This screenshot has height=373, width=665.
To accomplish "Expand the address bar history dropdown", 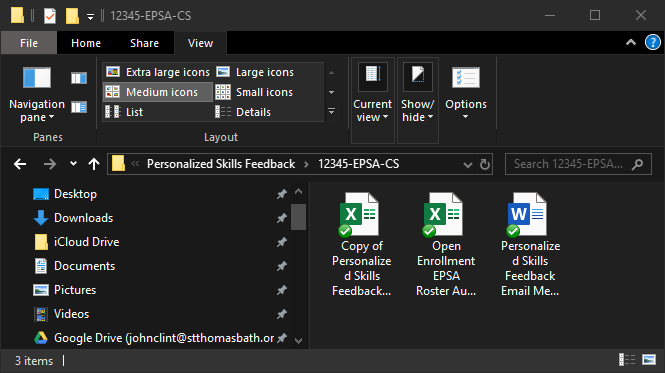I will pos(467,164).
